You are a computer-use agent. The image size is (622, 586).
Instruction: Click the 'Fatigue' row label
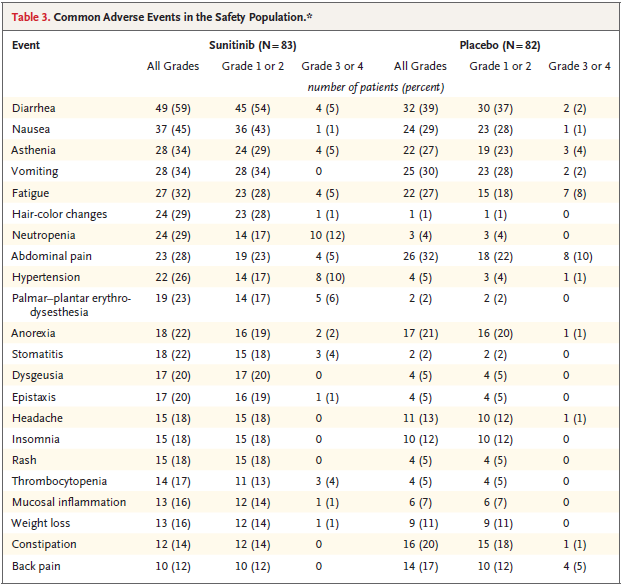click(x=31, y=193)
